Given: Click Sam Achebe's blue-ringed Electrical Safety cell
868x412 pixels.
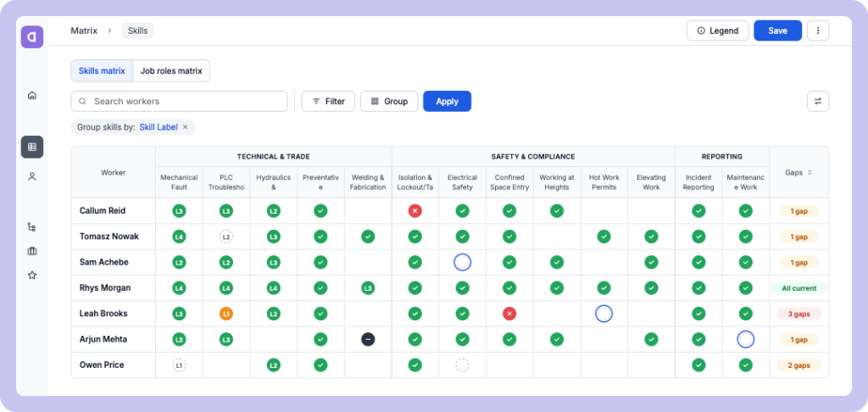Looking at the screenshot, I should (x=462, y=263).
